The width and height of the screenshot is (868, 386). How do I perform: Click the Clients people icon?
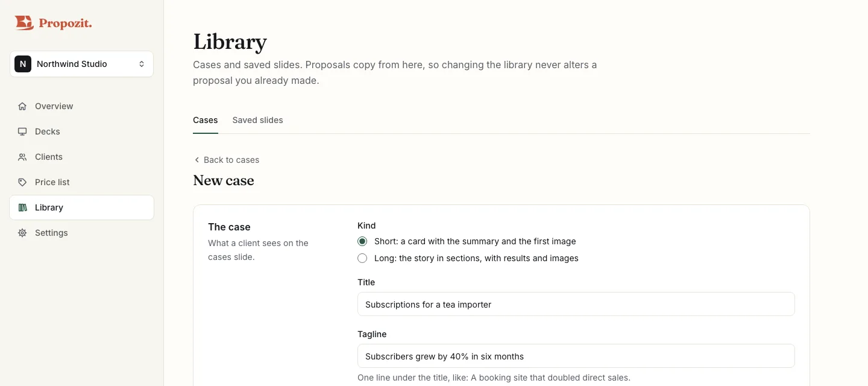click(22, 157)
